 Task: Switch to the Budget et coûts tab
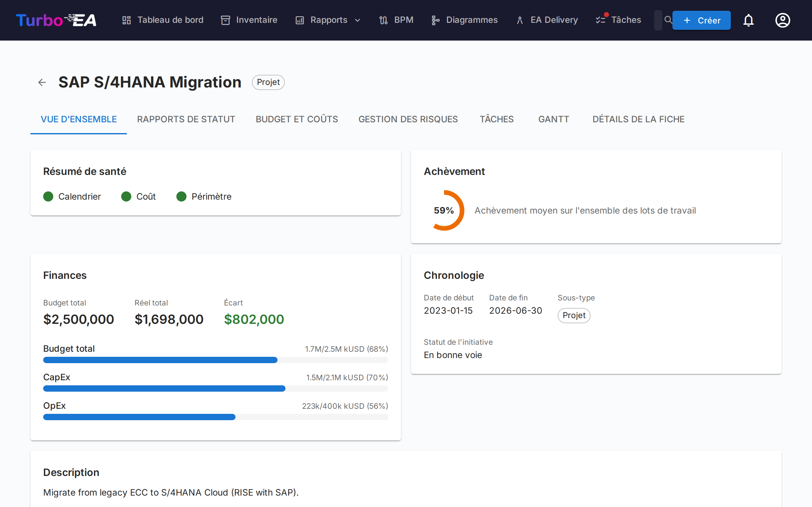(297, 119)
